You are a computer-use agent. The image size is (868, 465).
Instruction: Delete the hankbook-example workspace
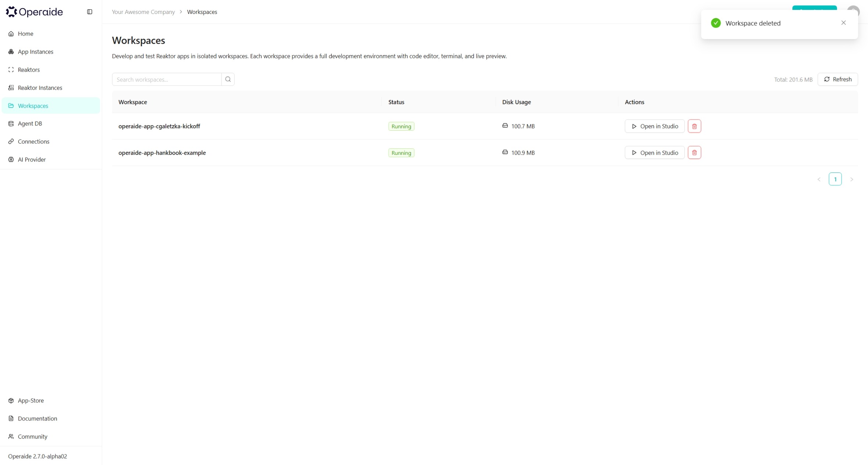pos(694,153)
